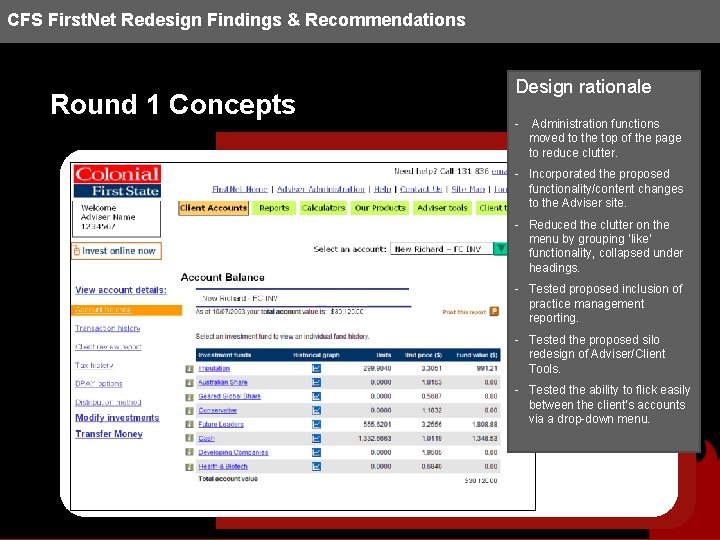The image size is (720, 540).
Task: Open the Australian Share fund link
Action: pos(223,382)
